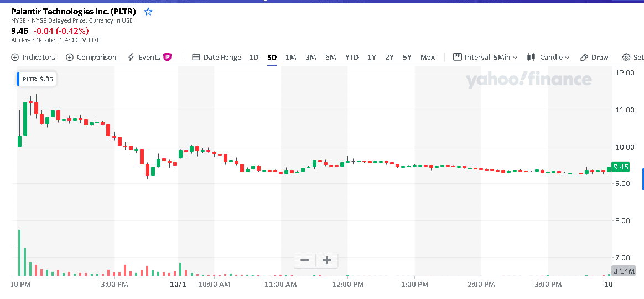Open the Date Range picker
The width and height of the screenshot is (644, 299).
[216, 57]
